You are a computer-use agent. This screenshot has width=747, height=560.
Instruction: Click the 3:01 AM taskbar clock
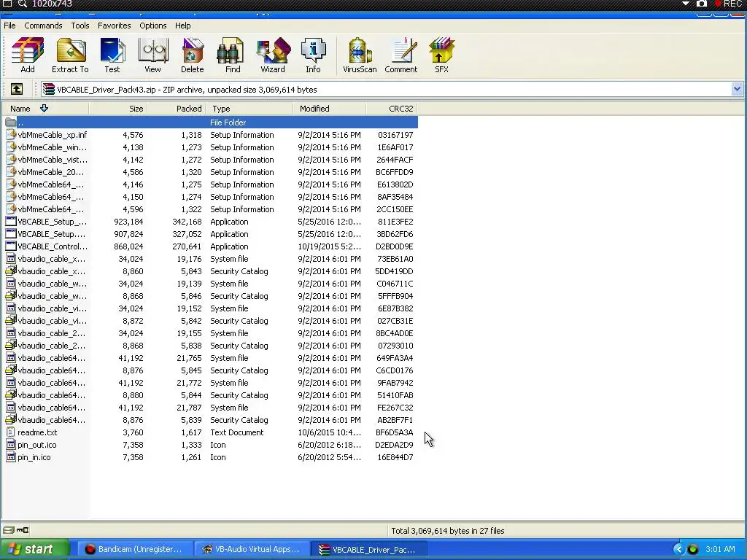[720, 549]
